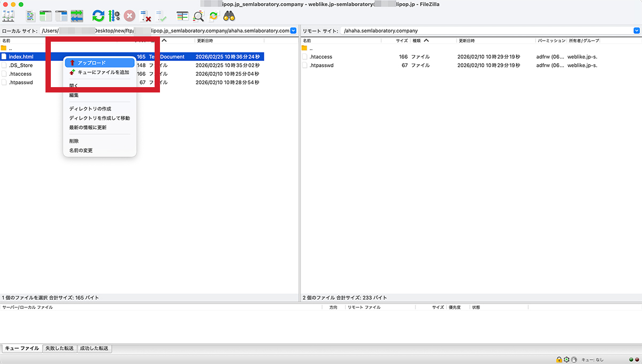Screen dimensions: 642x364
Task: Click the remote 種類 column sort arrow
Action: tap(426, 41)
